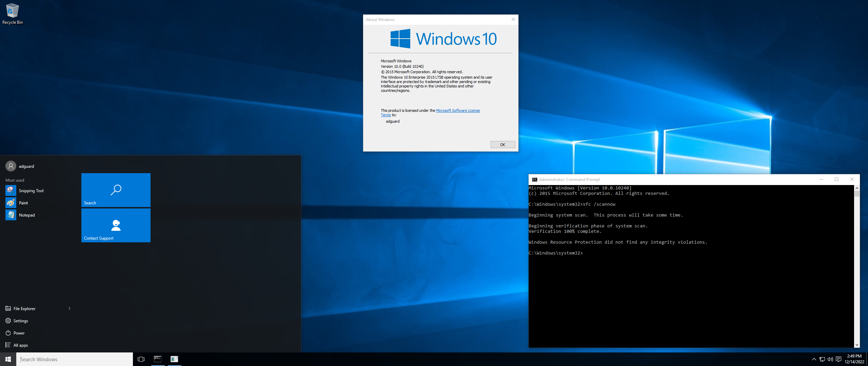Viewport: 868px width, 366px height.
Task: Close the Command Prompt window
Action: pyautogui.click(x=852, y=180)
